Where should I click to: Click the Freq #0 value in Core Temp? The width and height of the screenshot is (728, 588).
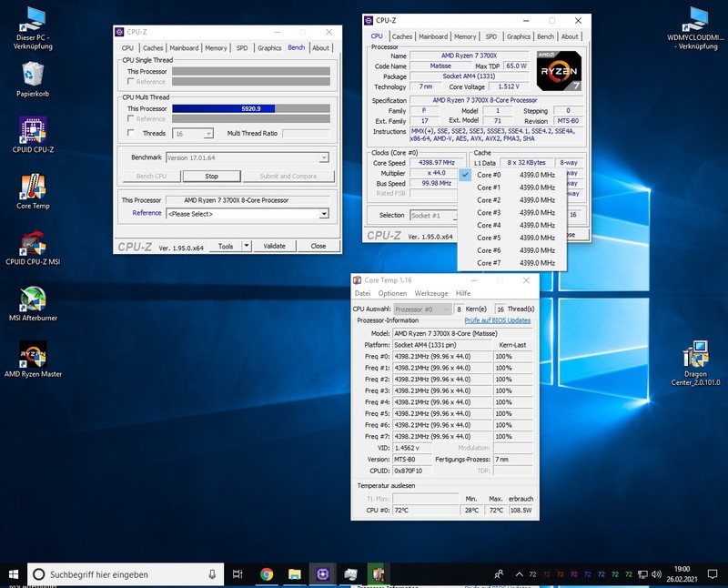pyautogui.click(x=442, y=357)
